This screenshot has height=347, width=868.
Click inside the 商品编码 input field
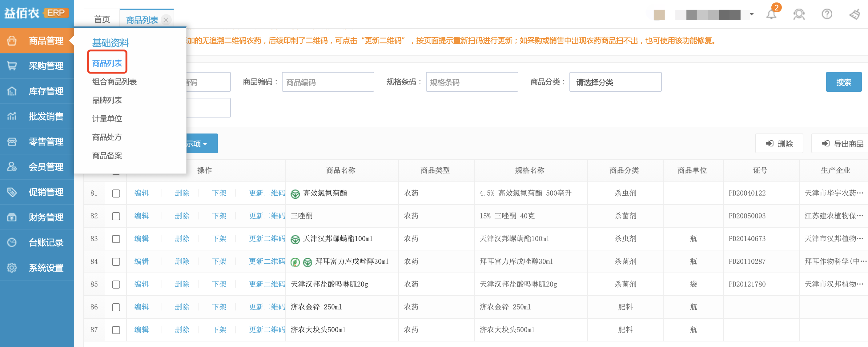point(328,82)
